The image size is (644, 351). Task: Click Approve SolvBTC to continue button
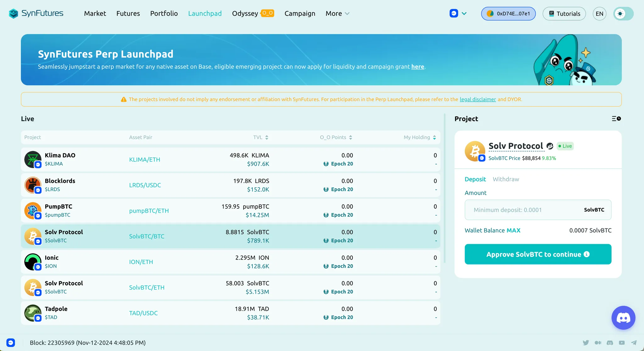click(x=538, y=254)
